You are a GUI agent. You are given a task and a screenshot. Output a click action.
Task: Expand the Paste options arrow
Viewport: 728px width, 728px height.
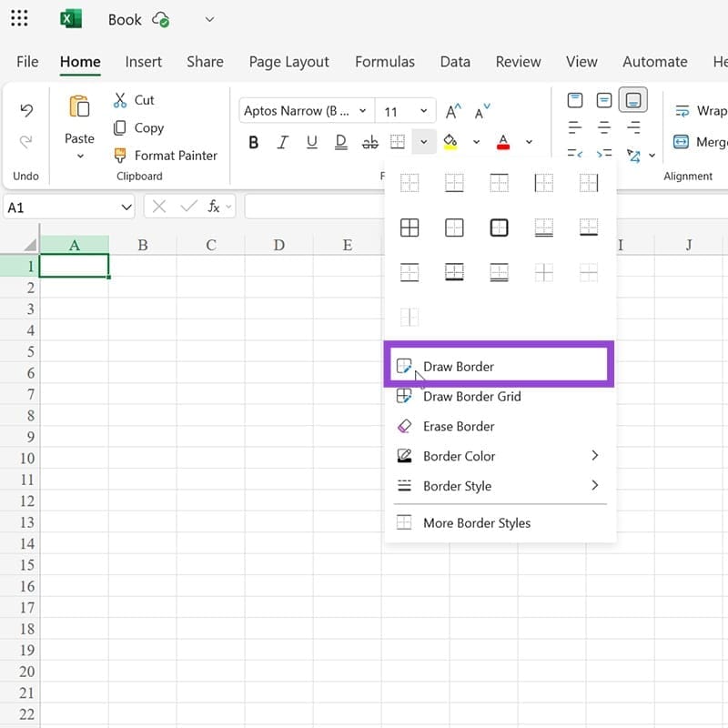(80, 156)
